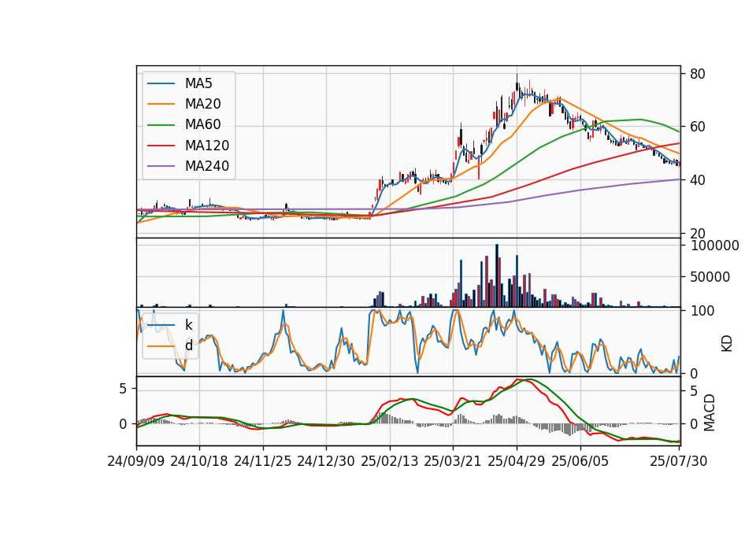Click the blue MA5 legend line sample
This screenshot has height=543, width=756.
(161, 83)
